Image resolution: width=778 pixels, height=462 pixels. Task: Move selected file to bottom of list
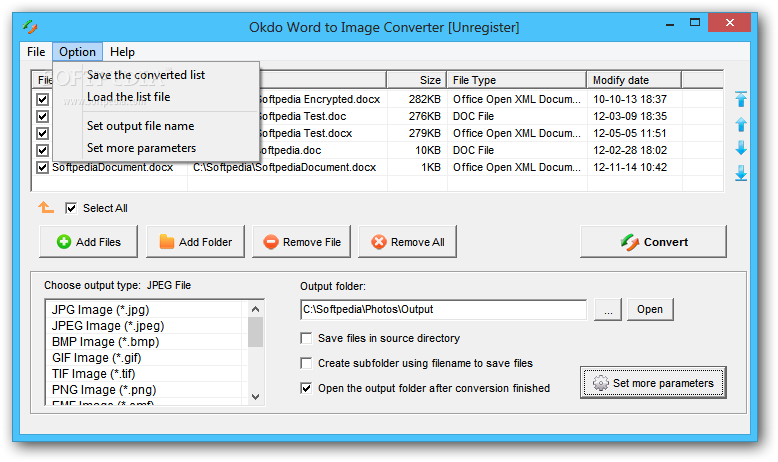(741, 173)
